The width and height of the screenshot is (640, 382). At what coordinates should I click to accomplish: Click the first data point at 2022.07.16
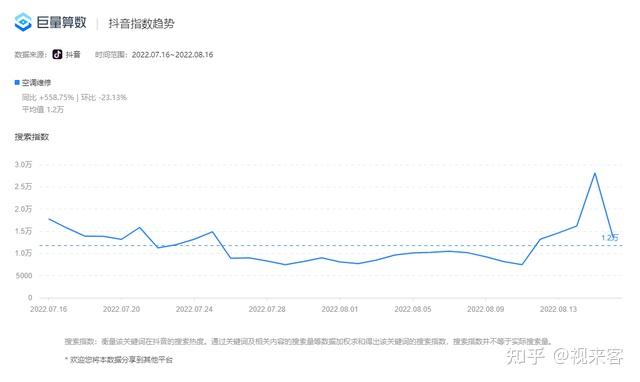tap(49, 219)
